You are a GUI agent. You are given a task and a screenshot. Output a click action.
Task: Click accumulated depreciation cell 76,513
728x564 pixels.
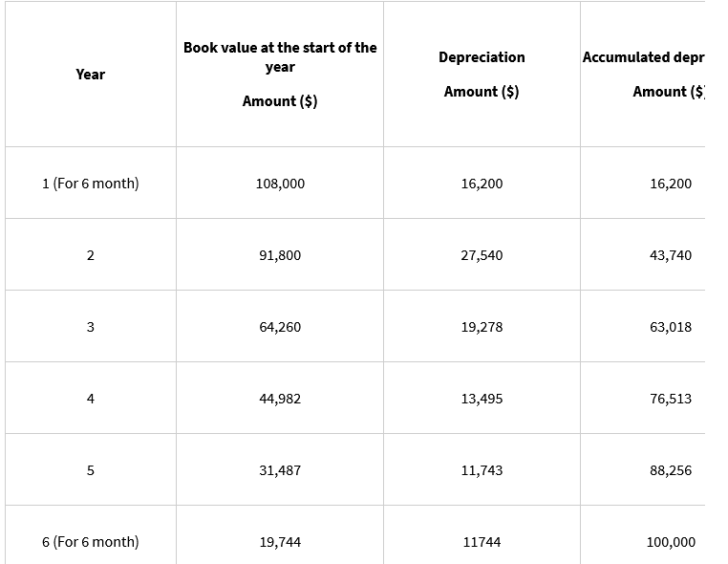coord(669,399)
